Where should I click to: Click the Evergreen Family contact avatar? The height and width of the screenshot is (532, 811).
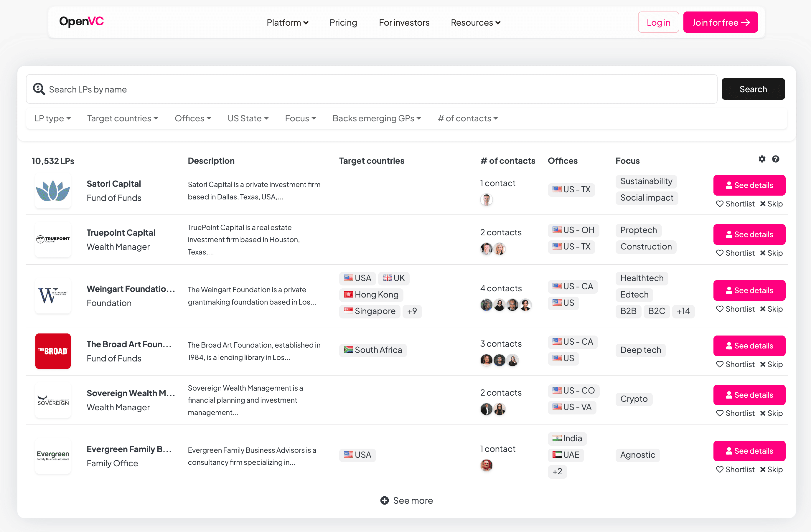pos(486,465)
